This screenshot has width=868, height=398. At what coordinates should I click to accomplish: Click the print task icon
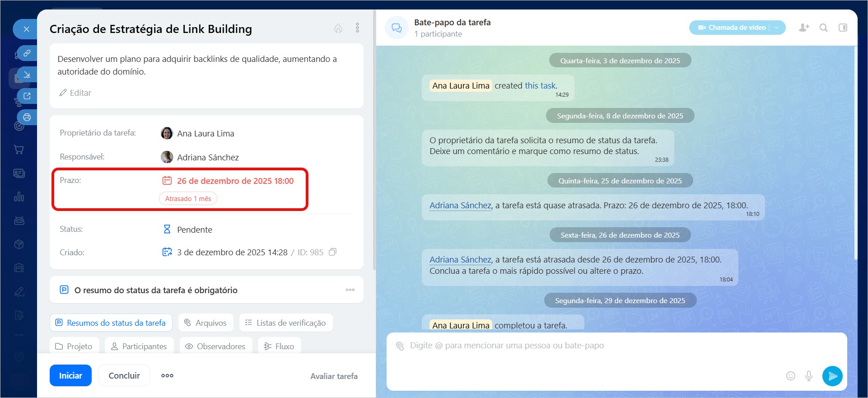[x=27, y=117]
